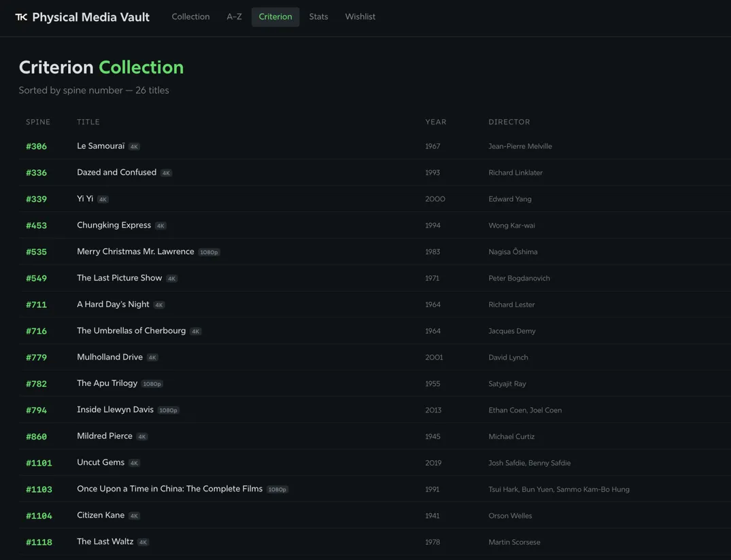The image size is (731, 560).
Task: Select the Criterion tab
Action: point(275,17)
